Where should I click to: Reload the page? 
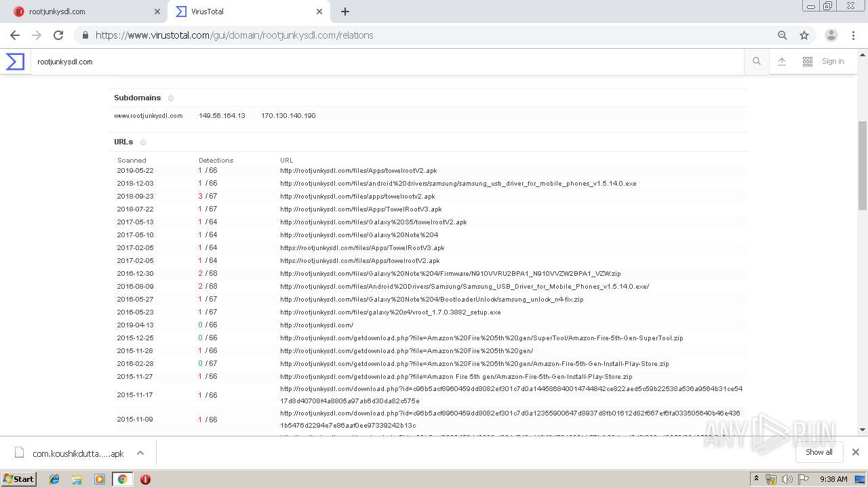58,35
